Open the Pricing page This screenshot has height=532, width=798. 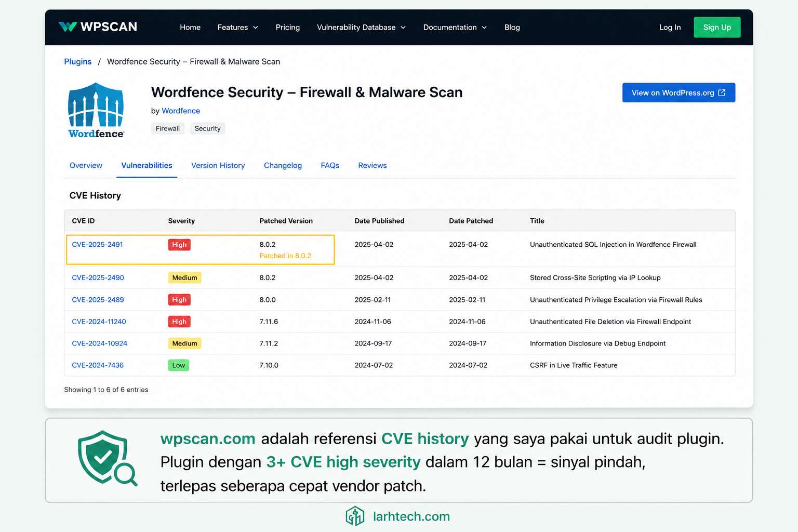click(288, 27)
